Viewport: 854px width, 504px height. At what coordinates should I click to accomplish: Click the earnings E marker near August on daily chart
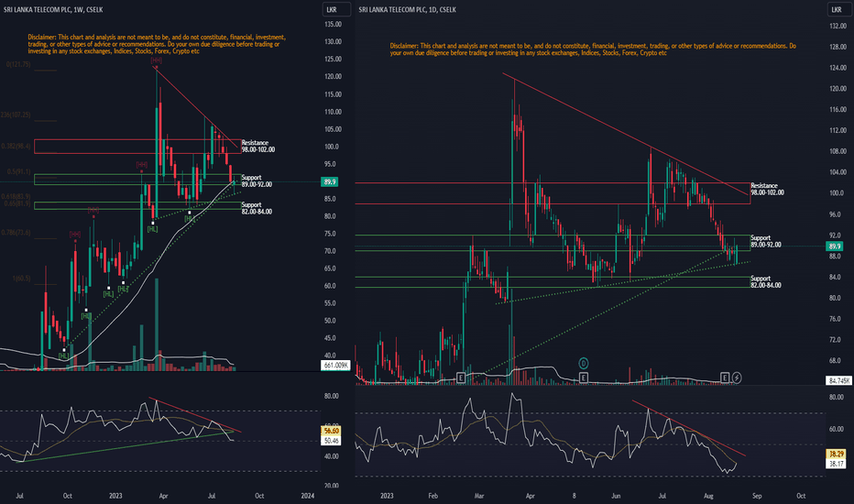coord(725,378)
